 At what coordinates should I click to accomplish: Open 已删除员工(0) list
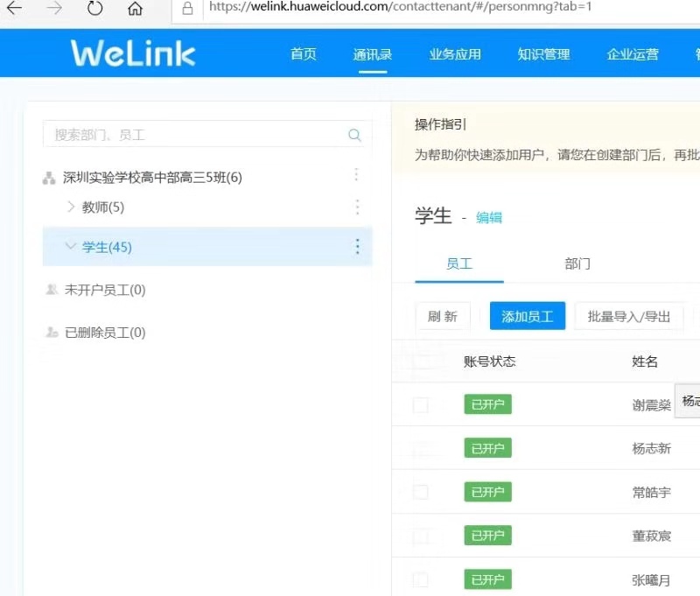click(x=105, y=333)
